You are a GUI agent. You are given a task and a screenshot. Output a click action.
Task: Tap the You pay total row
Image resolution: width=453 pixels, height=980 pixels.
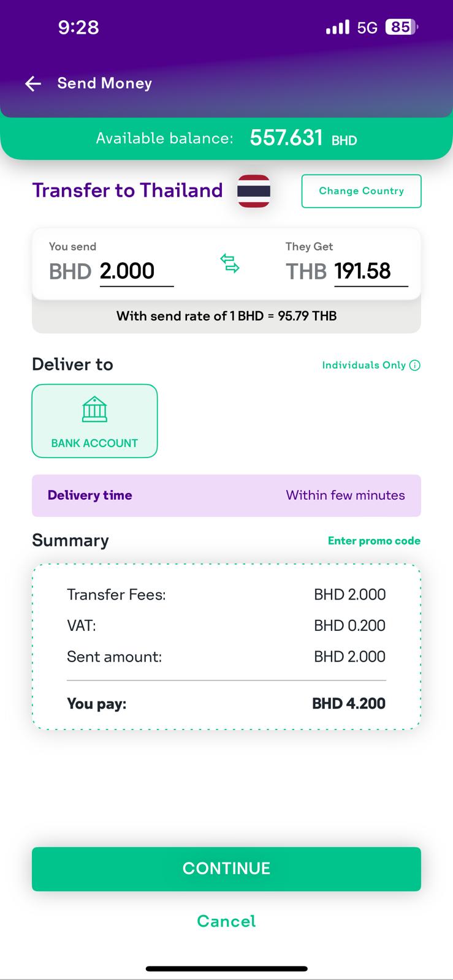(x=226, y=703)
